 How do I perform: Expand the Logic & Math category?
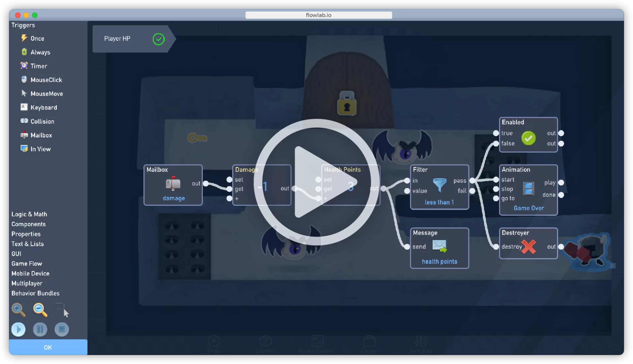[x=29, y=214]
